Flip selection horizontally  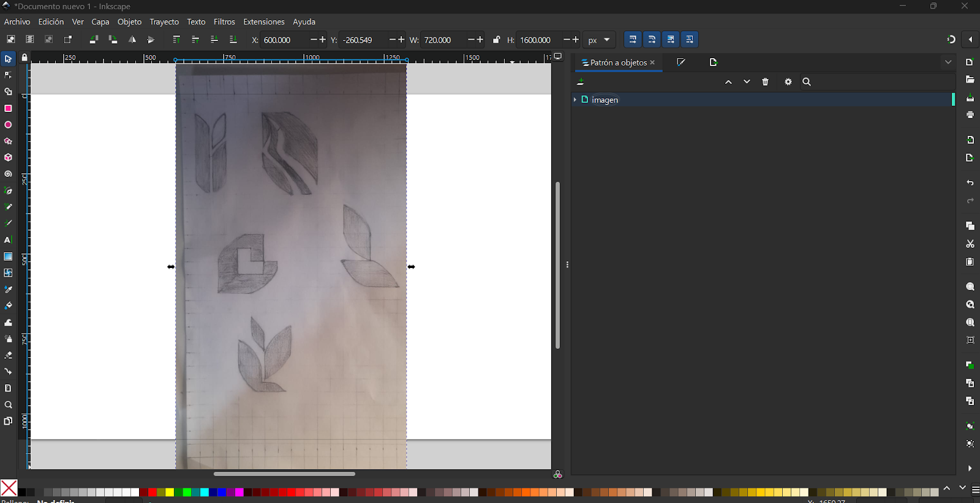click(x=132, y=40)
